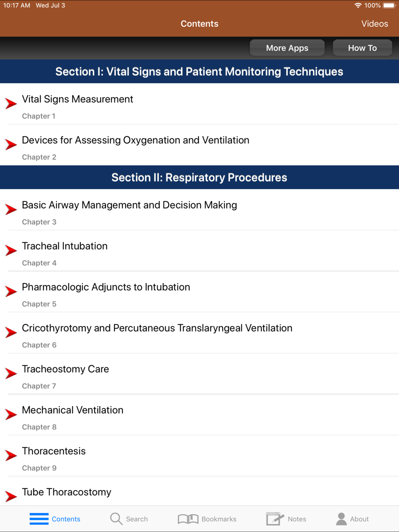Tap the Section II: Respiratory Procedures header
This screenshot has width=399, height=532.
199,177
